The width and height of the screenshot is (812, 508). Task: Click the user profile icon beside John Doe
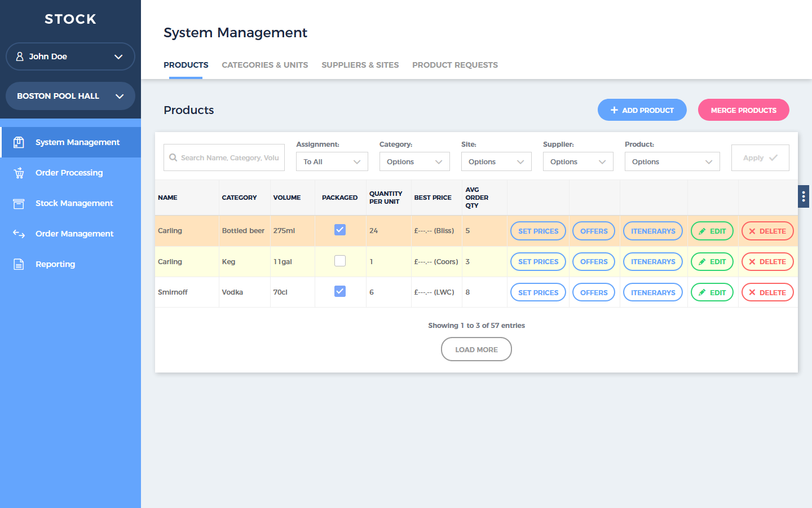coord(20,56)
